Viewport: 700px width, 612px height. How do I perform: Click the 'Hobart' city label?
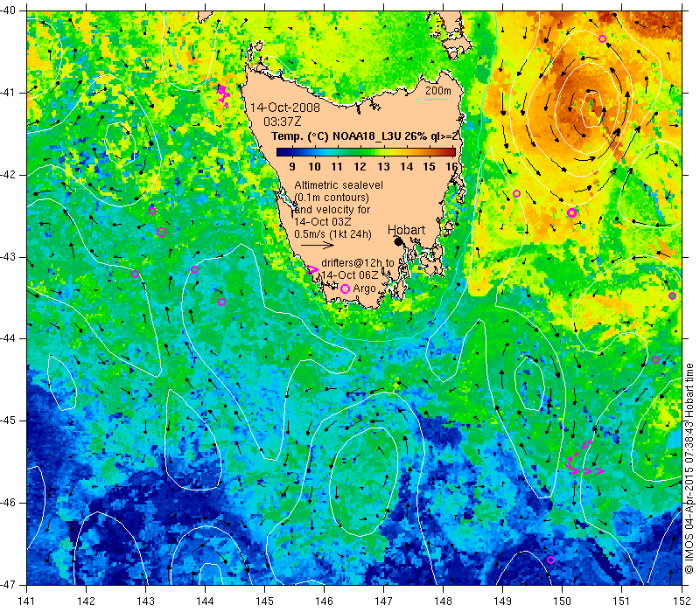[406, 230]
